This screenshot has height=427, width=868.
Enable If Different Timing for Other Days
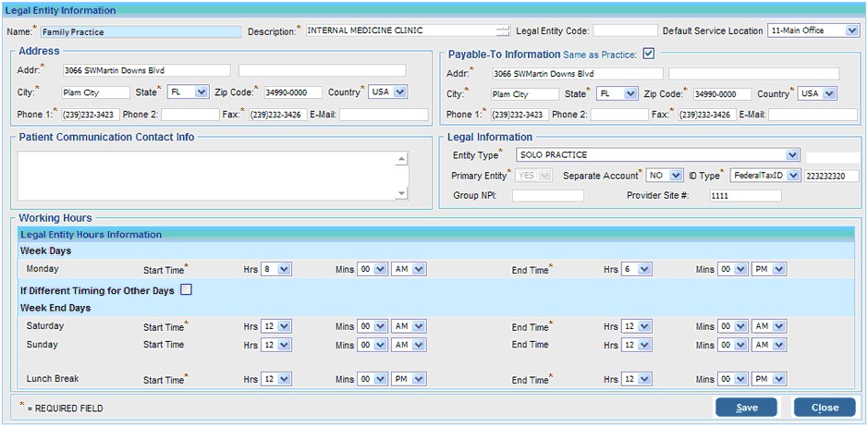pos(186,290)
